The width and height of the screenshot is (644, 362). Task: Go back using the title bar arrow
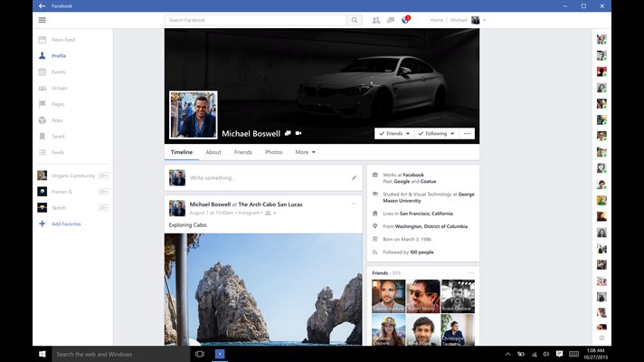pyautogui.click(x=42, y=5)
